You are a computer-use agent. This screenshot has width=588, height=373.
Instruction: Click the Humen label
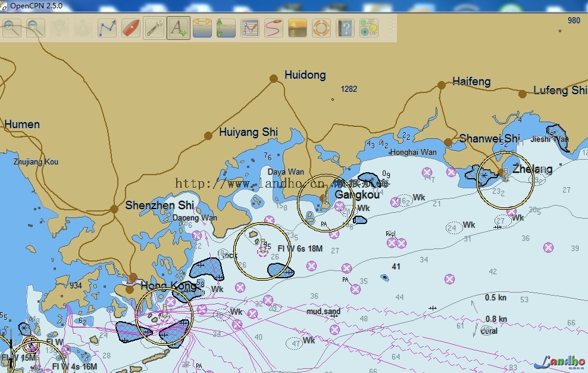pyautogui.click(x=22, y=125)
